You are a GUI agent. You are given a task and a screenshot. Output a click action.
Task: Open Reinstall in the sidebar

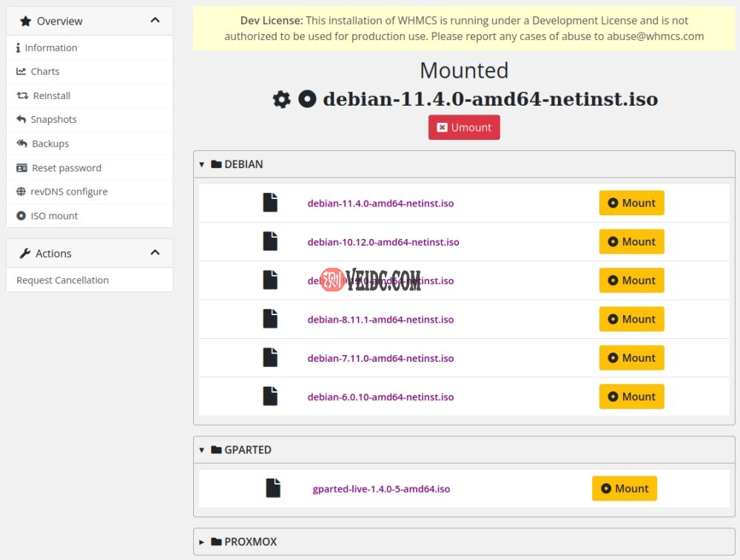[90, 95]
